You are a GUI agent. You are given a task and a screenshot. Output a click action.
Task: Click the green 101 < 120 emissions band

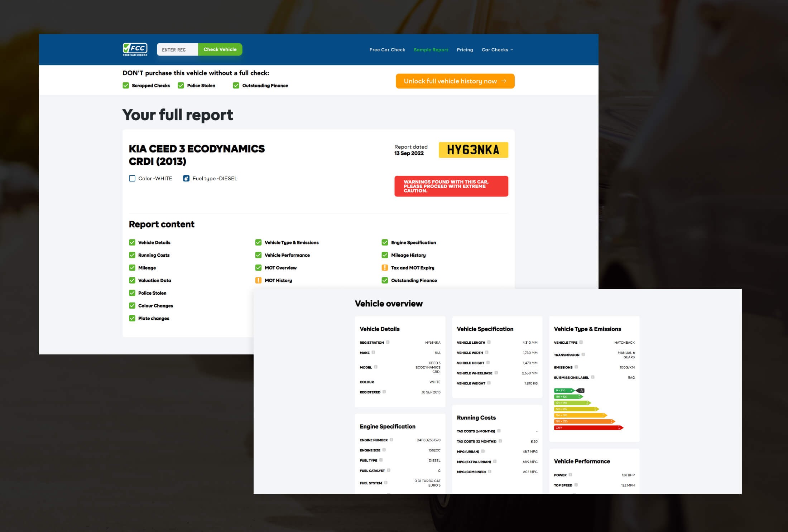568,396
